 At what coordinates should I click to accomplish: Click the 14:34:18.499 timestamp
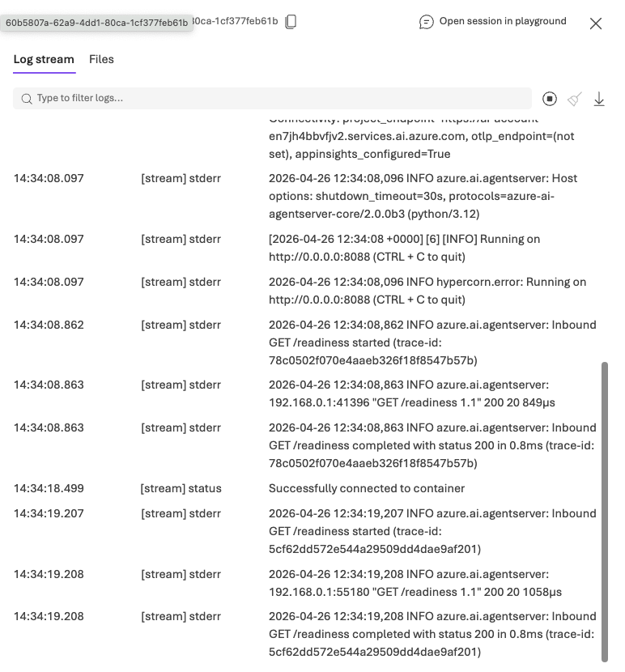(x=49, y=489)
